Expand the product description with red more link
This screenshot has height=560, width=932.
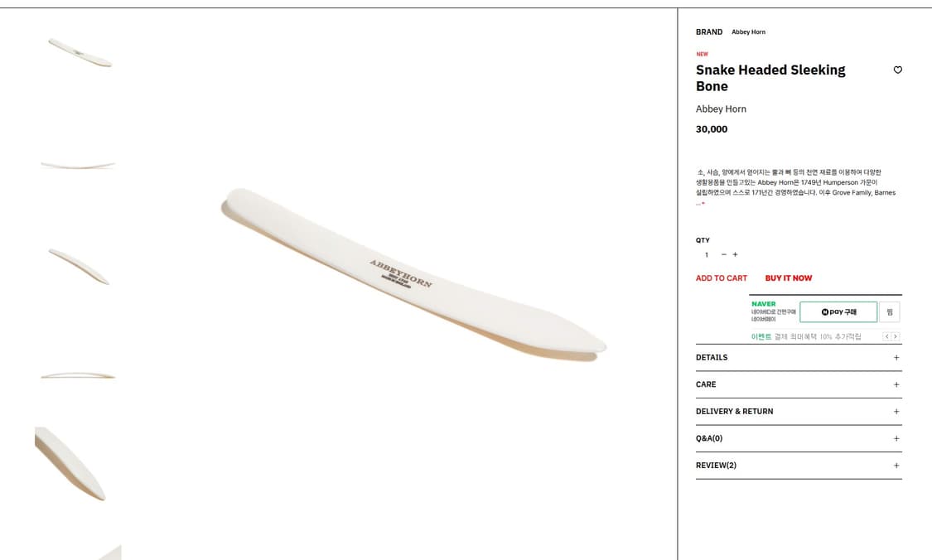(x=701, y=203)
